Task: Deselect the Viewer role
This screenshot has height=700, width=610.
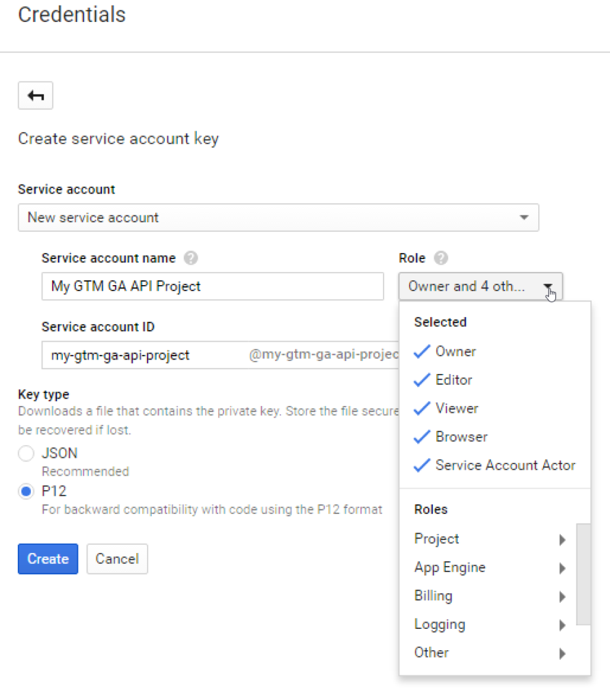Action: (456, 409)
